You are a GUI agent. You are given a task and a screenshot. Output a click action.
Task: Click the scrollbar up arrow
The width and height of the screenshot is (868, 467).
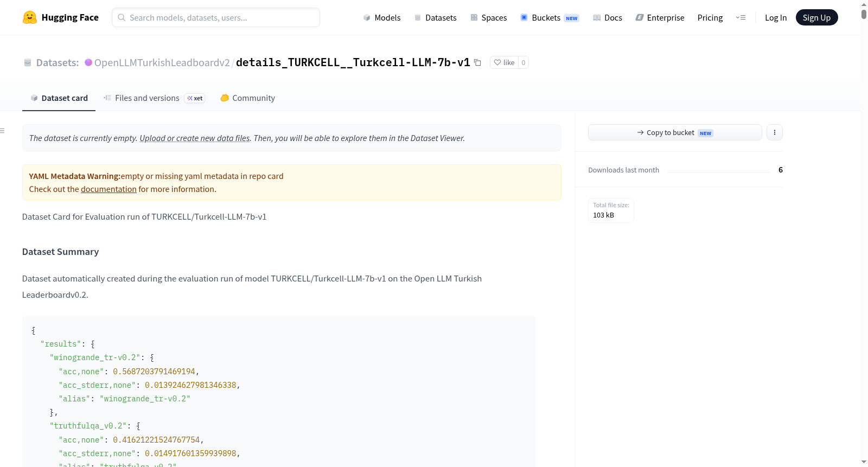click(x=864, y=4)
